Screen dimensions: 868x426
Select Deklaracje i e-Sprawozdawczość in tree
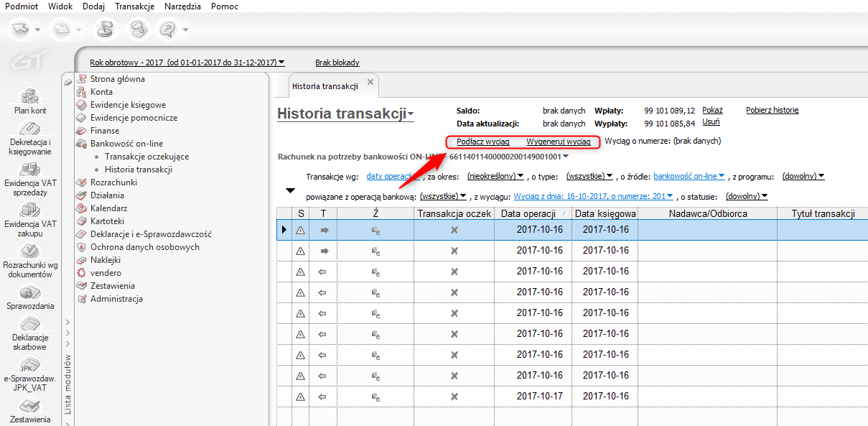pos(151,234)
